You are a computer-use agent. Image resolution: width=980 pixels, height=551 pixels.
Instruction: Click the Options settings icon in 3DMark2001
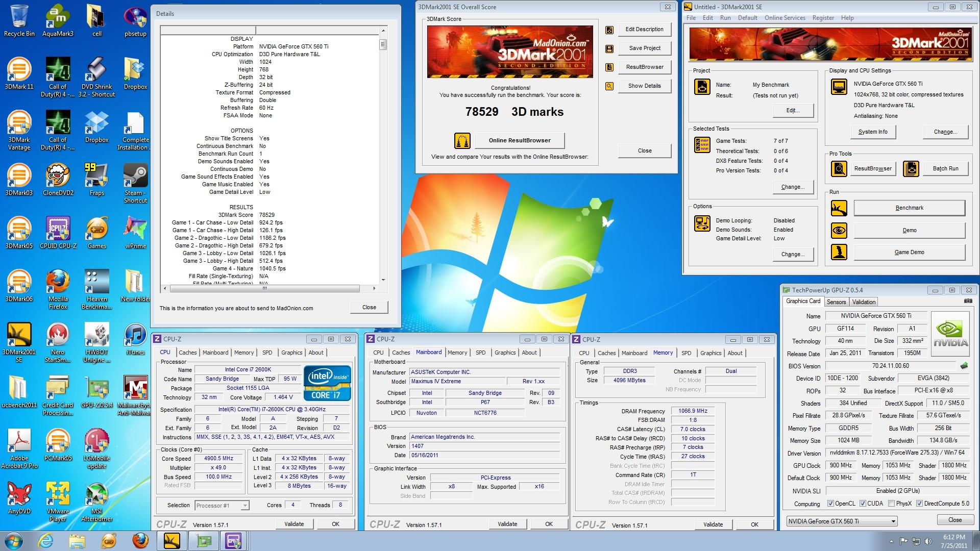click(x=702, y=223)
